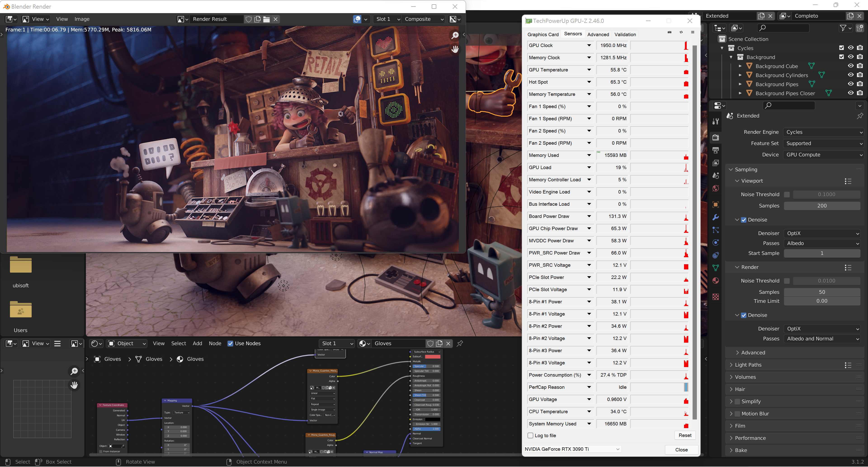This screenshot has width=868, height=467.
Task: Click the Render Samples field showing 50
Action: 822,292
